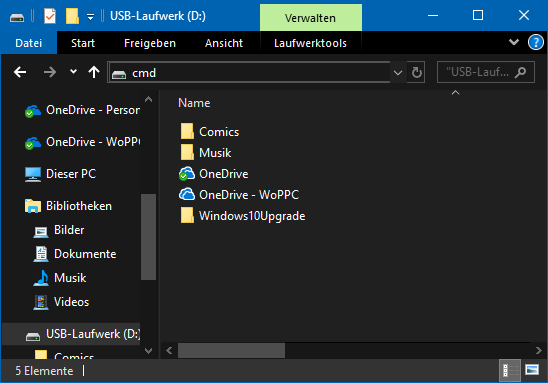Switch to Details view in status bar

(x=510, y=370)
